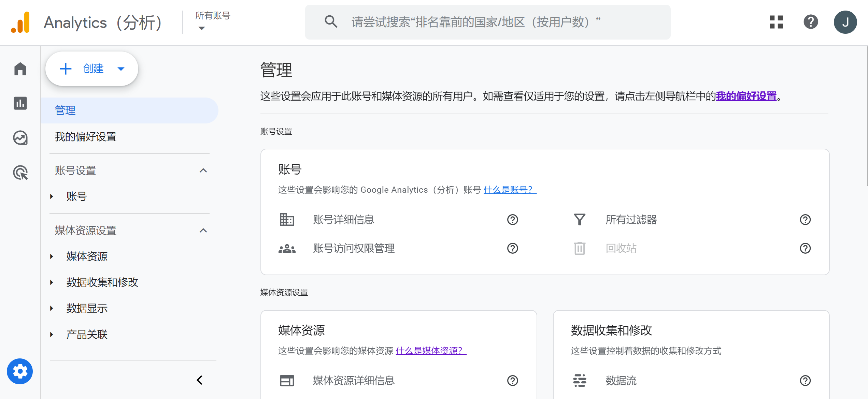Expand the 产品关联 tree arrow
This screenshot has height=399, width=868.
coord(52,335)
